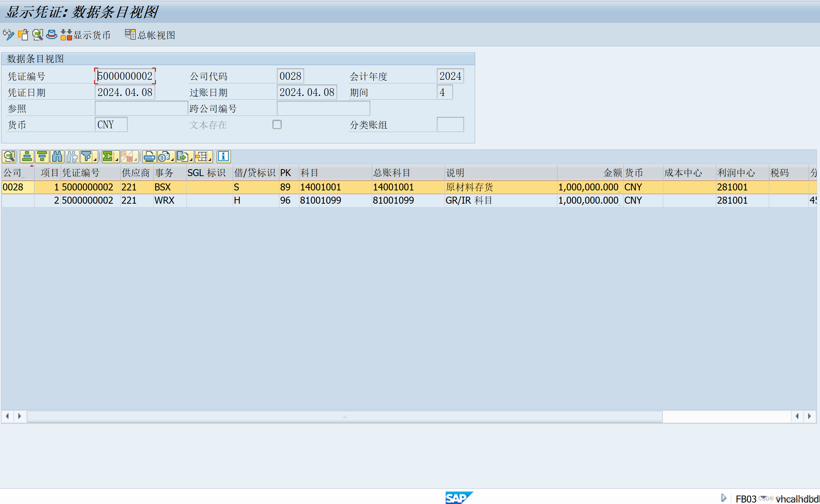Click the horizontal scrollbar thumb
The image size is (820, 504).
point(345,417)
